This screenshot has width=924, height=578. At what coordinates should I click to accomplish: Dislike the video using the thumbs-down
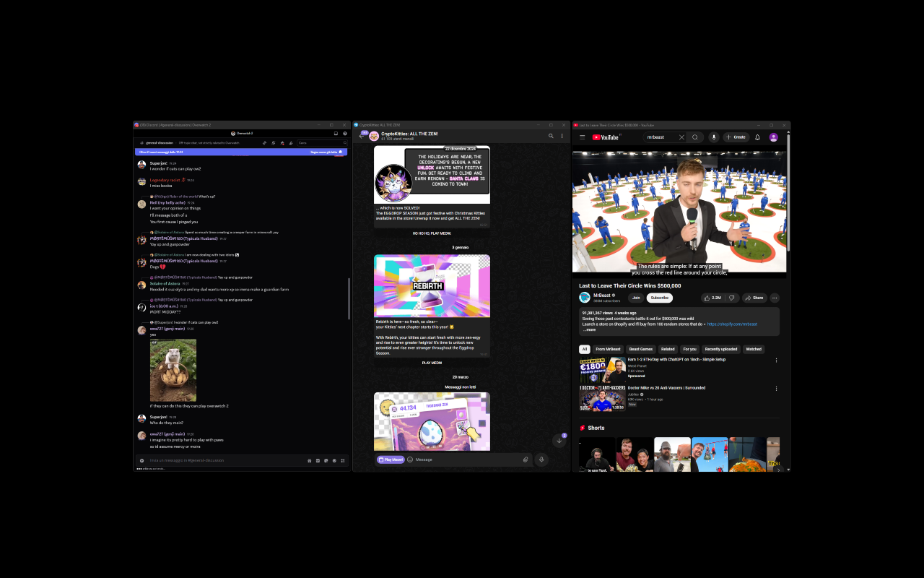(x=731, y=297)
